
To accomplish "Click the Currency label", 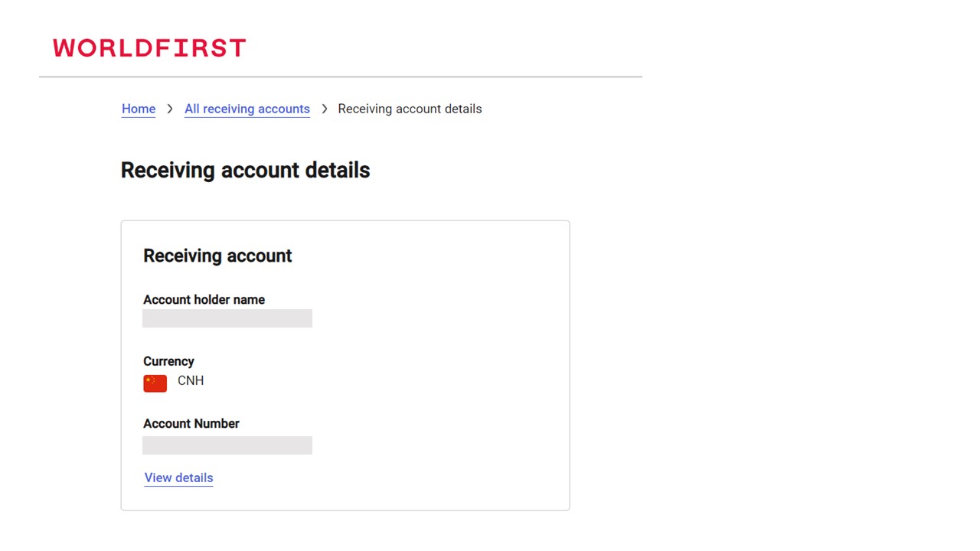I will click(168, 361).
